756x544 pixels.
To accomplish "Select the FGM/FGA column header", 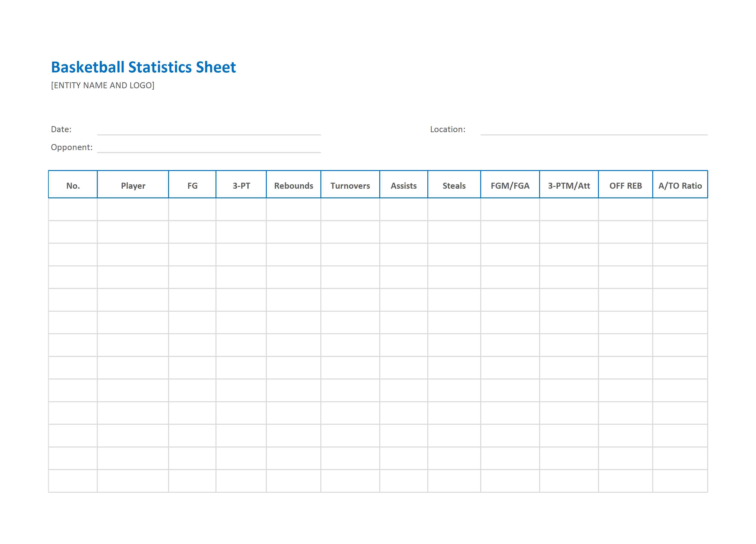I will point(510,185).
